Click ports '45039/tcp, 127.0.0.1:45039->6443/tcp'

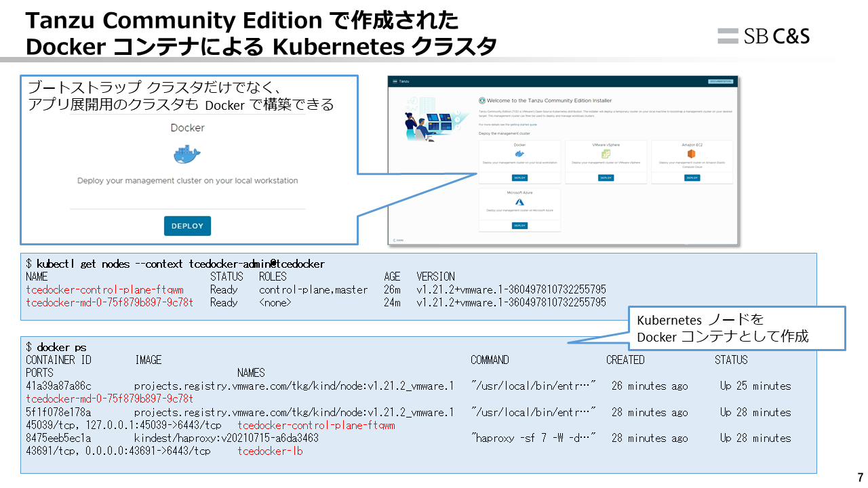pyautogui.click(x=123, y=425)
